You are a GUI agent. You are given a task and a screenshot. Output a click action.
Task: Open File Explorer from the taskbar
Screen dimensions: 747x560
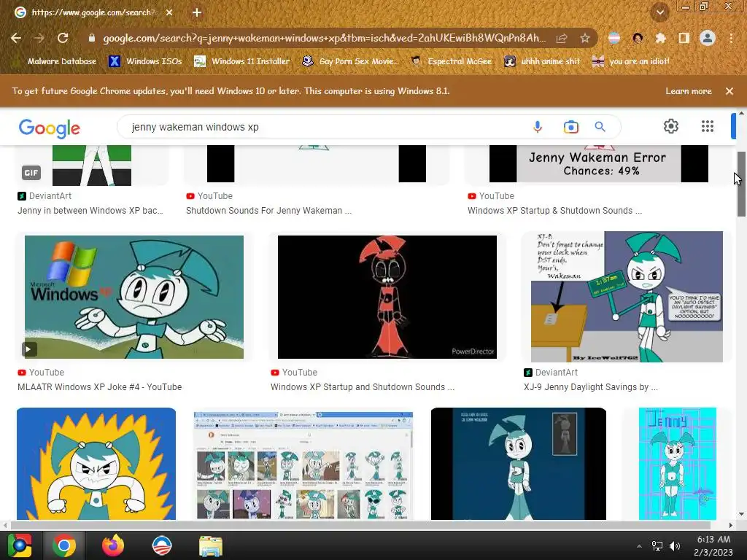[x=211, y=545]
